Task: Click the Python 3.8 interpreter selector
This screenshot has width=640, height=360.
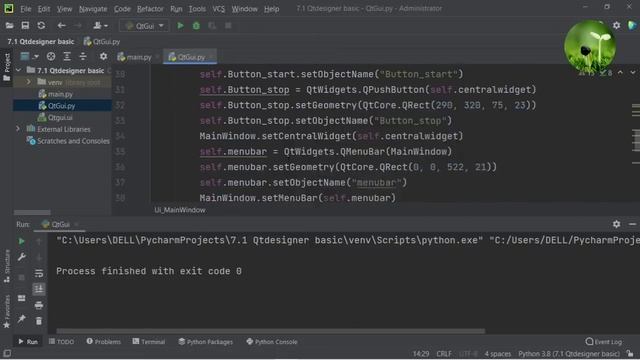Action: [x=569, y=354]
